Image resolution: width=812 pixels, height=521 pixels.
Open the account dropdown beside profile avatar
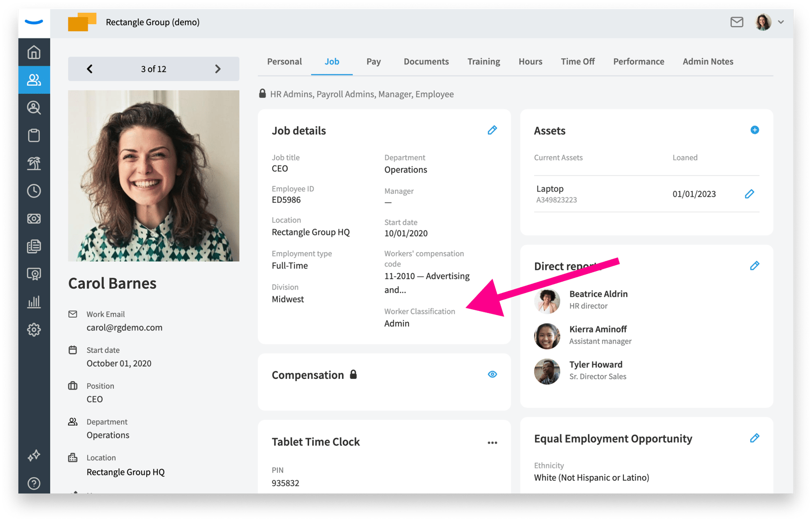(x=781, y=22)
